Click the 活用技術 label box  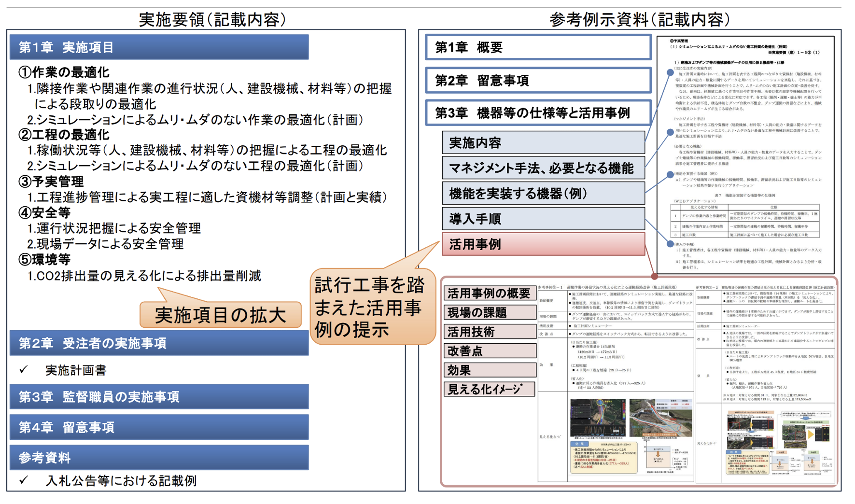[x=490, y=332]
